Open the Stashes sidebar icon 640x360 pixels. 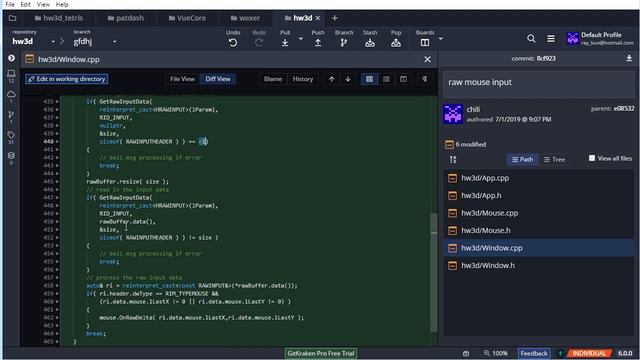pyautogui.click(x=11, y=156)
